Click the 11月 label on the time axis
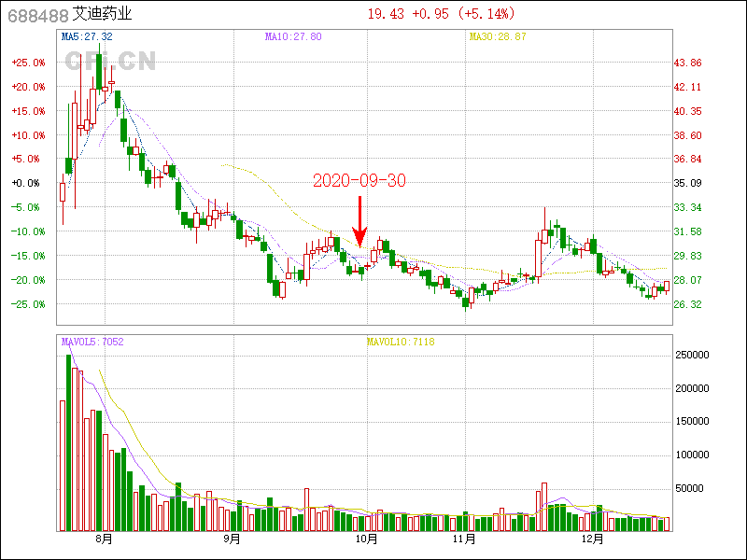Image resolution: width=747 pixels, height=560 pixels. [x=464, y=539]
